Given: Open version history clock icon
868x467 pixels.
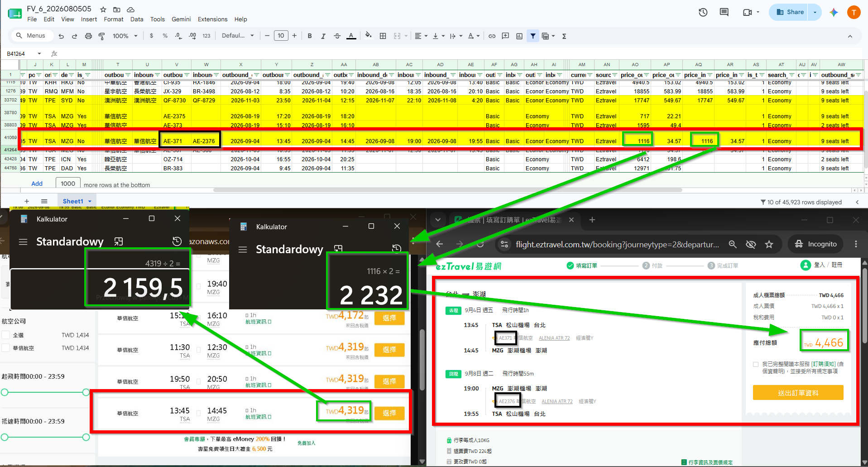Looking at the screenshot, I should (x=703, y=12).
